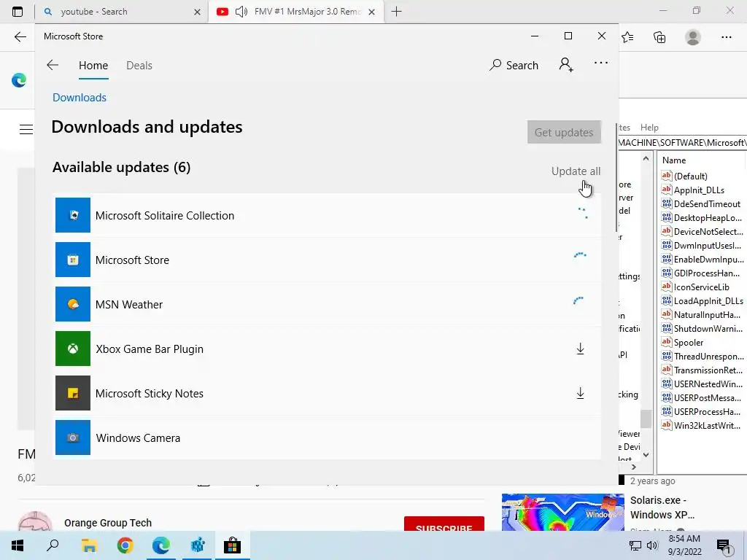
Task: Open Help menu in Registry Editor
Action: [649, 127]
